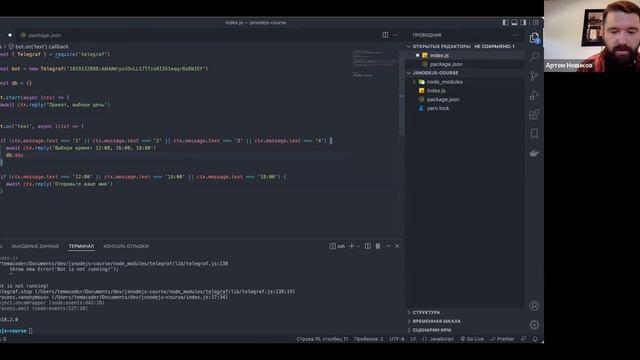Switch to the ТЕРМИНАЛ tab
640x360 pixels.
pyautogui.click(x=81, y=246)
